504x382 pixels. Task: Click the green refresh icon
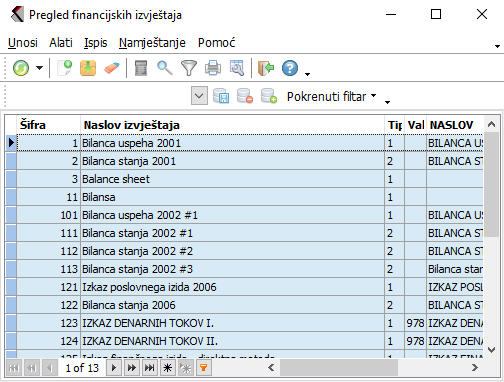21,68
